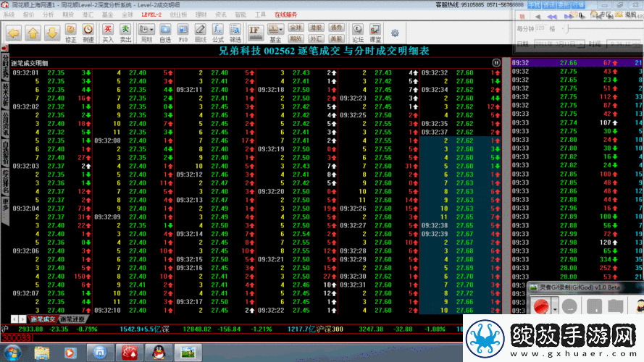Image resolution: width=644 pixels, height=362 pixels.
Task: Click the 每分钟 120 input field
Action: 540,28
